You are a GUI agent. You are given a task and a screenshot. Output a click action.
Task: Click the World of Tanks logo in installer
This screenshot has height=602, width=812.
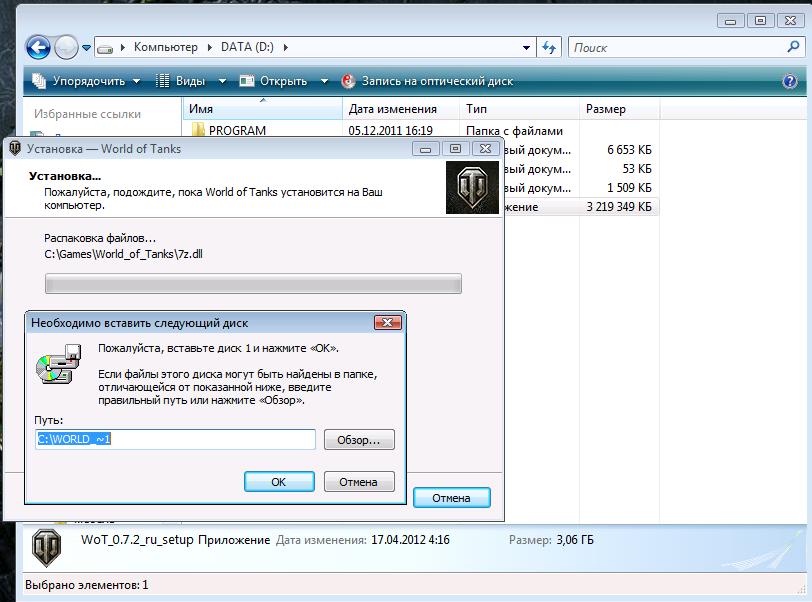472,188
